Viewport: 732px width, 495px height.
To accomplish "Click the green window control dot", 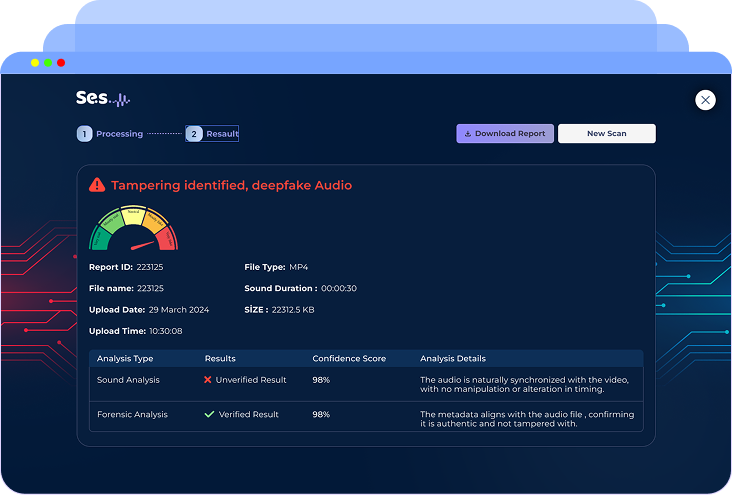I will tap(48, 63).
